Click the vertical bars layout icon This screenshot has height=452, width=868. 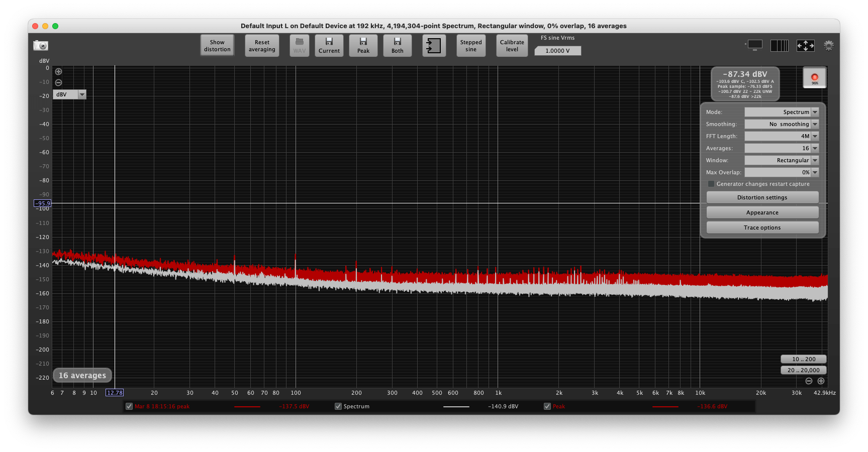(780, 46)
